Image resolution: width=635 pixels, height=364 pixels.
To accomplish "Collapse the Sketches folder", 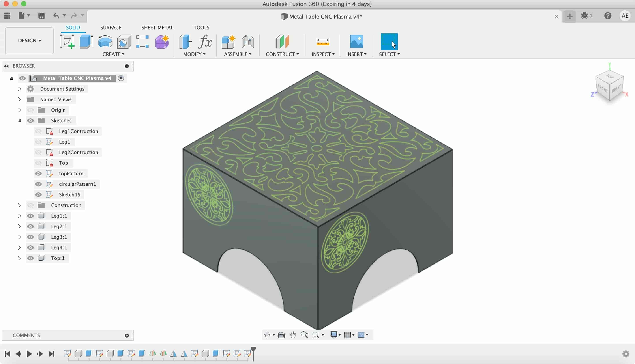I will (19, 121).
